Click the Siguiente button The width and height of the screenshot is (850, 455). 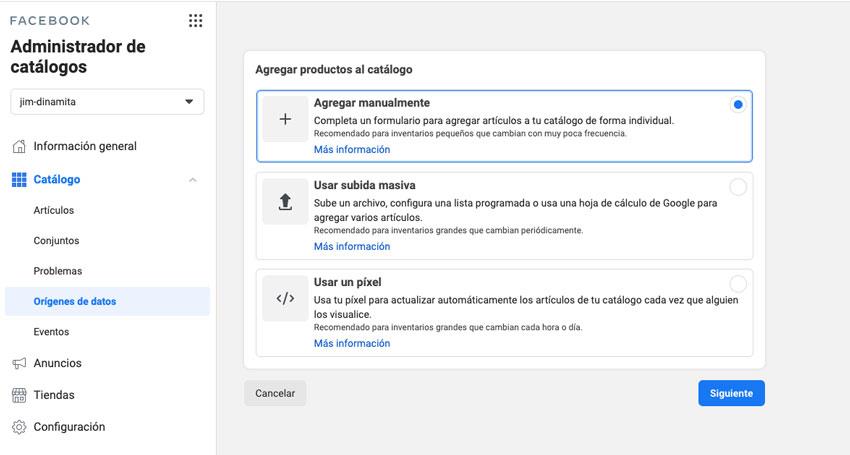(x=731, y=393)
